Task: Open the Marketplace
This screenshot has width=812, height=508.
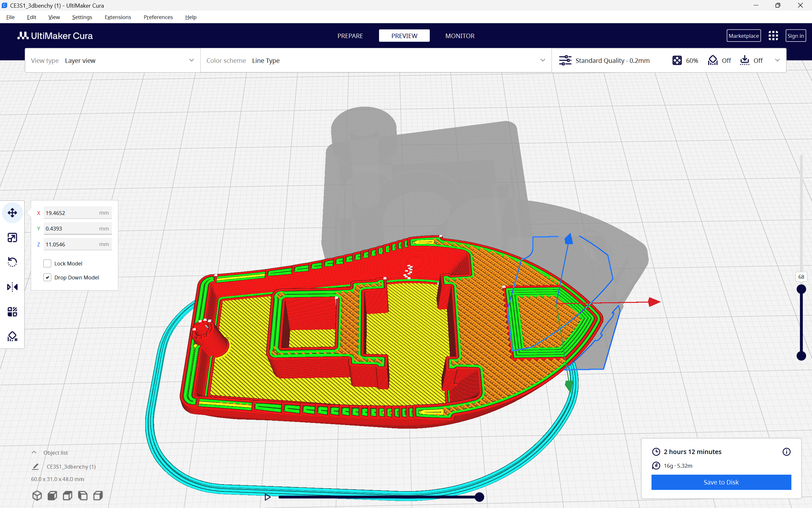Action: tap(743, 36)
